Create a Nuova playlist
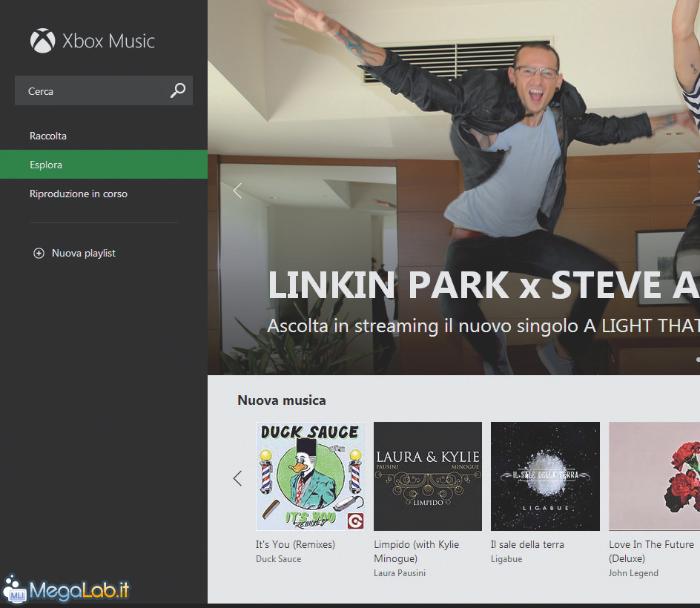 (x=84, y=254)
